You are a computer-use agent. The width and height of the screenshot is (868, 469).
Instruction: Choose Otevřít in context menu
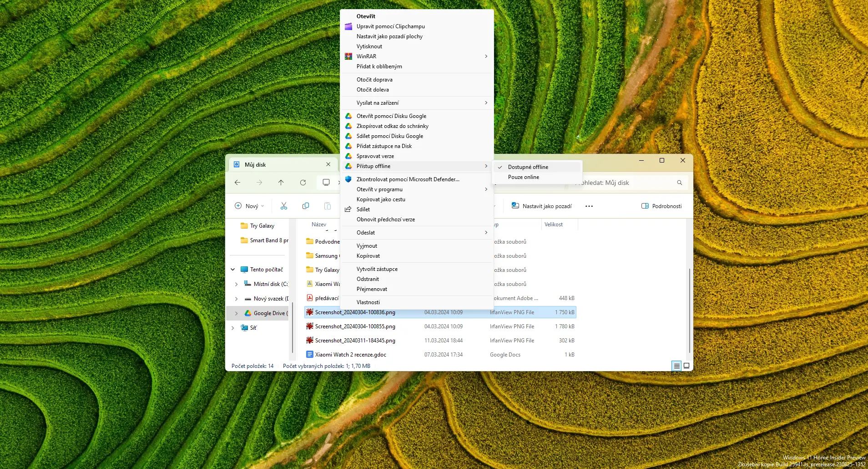[x=417, y=16]
